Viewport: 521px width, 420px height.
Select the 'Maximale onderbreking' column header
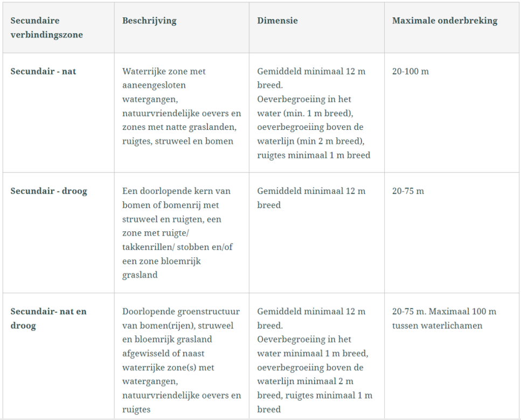point(444,21)
